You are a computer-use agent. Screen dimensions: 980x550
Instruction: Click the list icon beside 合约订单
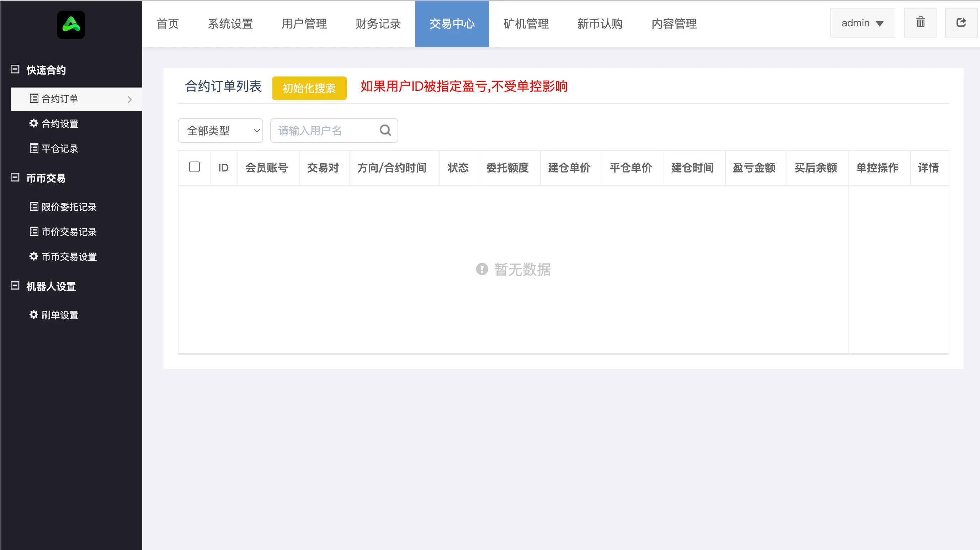[34, 99]
